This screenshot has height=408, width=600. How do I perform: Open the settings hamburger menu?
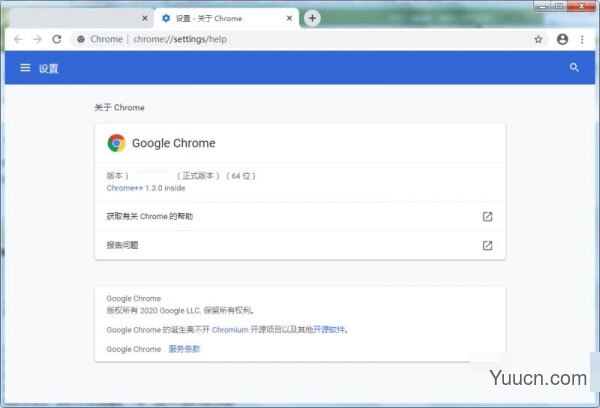[25, 68]
